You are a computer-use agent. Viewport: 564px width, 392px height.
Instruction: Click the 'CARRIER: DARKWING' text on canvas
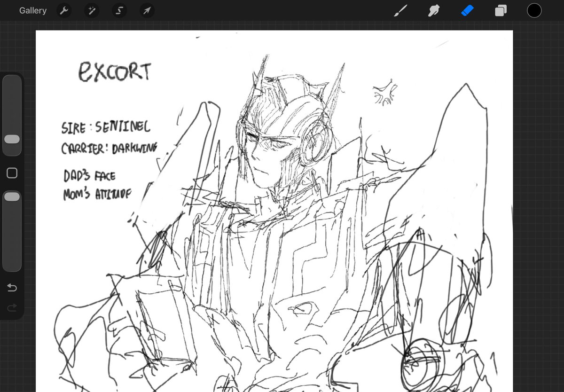(109, 148)
